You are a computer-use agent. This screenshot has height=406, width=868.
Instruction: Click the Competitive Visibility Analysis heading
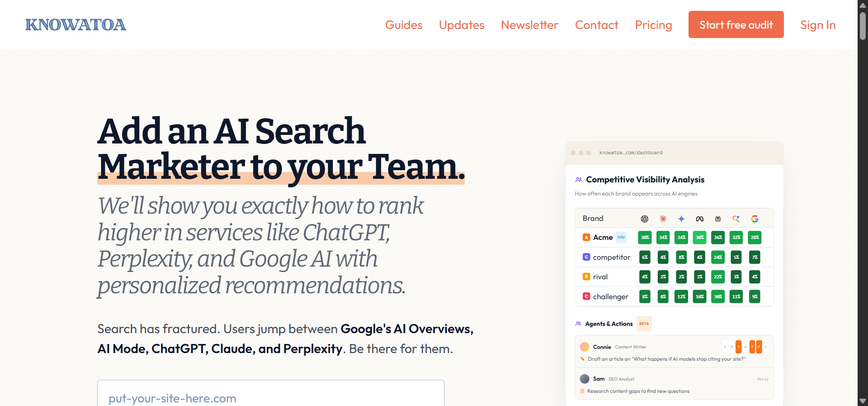645,180
